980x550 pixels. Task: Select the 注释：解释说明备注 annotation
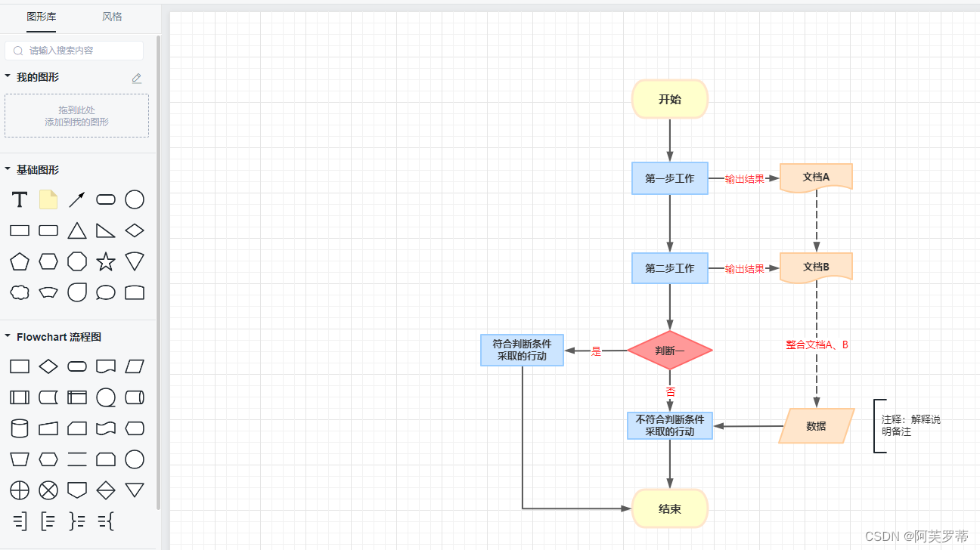908,426
